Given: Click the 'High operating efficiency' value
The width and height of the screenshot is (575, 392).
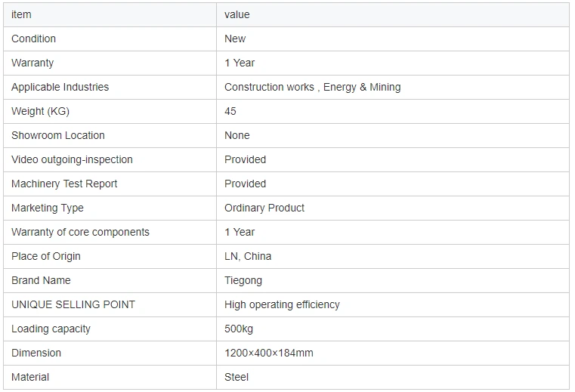Looking at the screenshot, I should tap(282, 304).
